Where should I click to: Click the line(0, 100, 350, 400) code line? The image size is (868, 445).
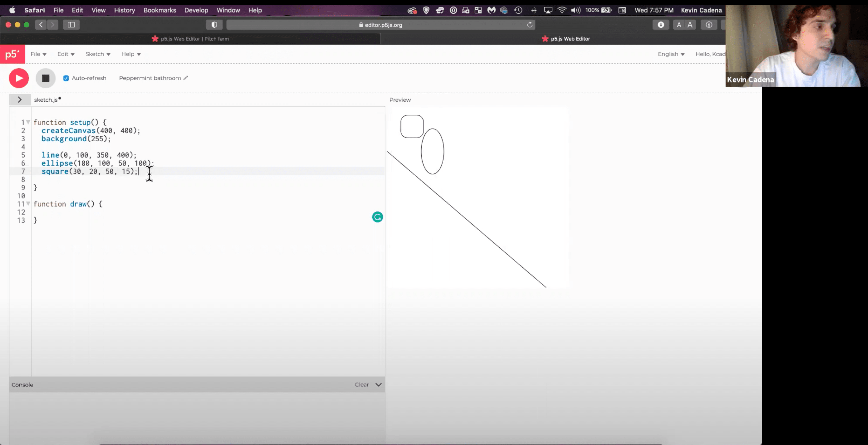[x=89, y=155]
